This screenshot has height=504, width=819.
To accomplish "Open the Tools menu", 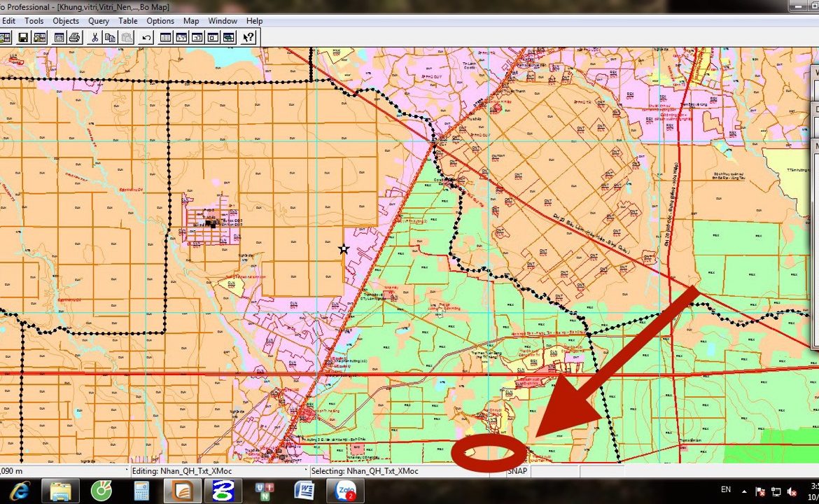I will tap(34, 21).
